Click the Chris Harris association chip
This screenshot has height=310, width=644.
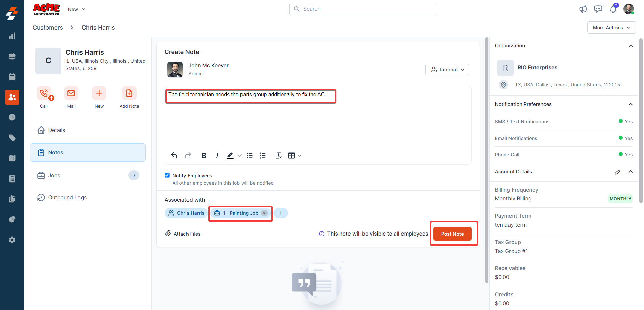click(186, 213)
